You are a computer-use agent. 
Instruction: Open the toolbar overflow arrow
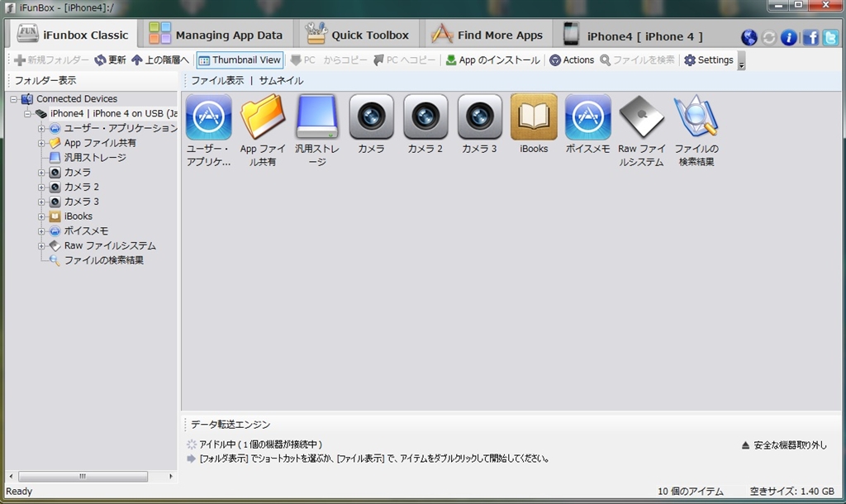[741, 61]
